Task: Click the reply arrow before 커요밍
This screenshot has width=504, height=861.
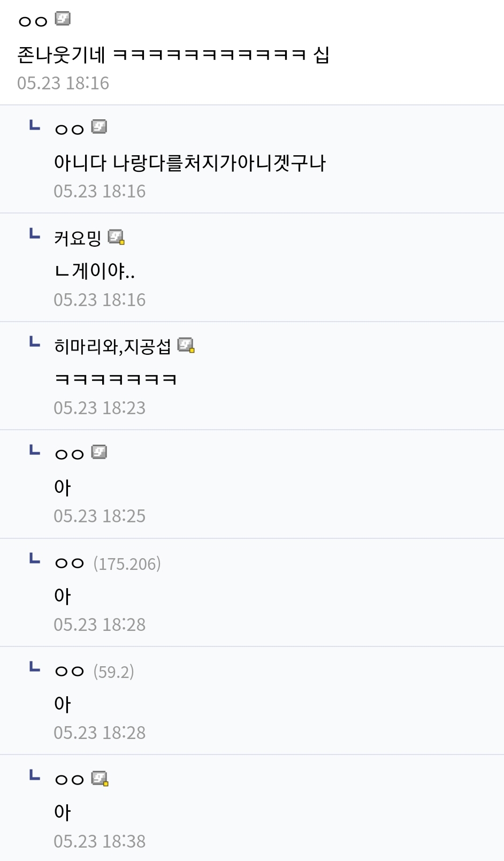Action: [35, 234]
